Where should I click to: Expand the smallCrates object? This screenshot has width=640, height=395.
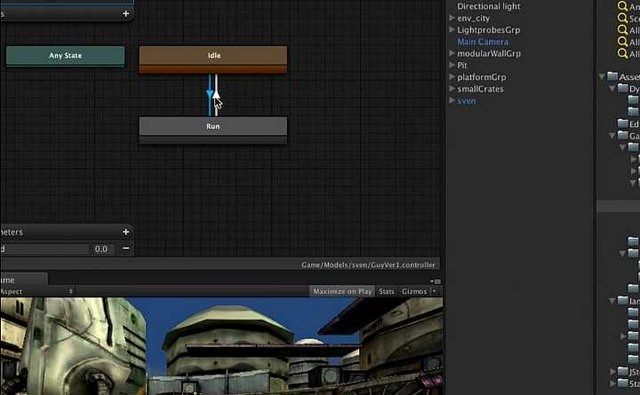pyautogui.click(x=452, y=89)
